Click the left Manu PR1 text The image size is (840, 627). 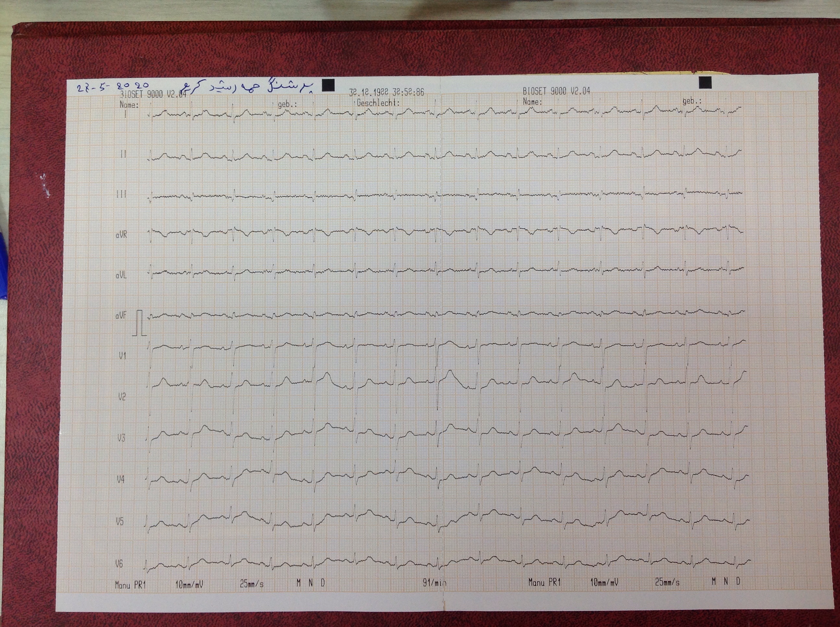tap(130, 585)
